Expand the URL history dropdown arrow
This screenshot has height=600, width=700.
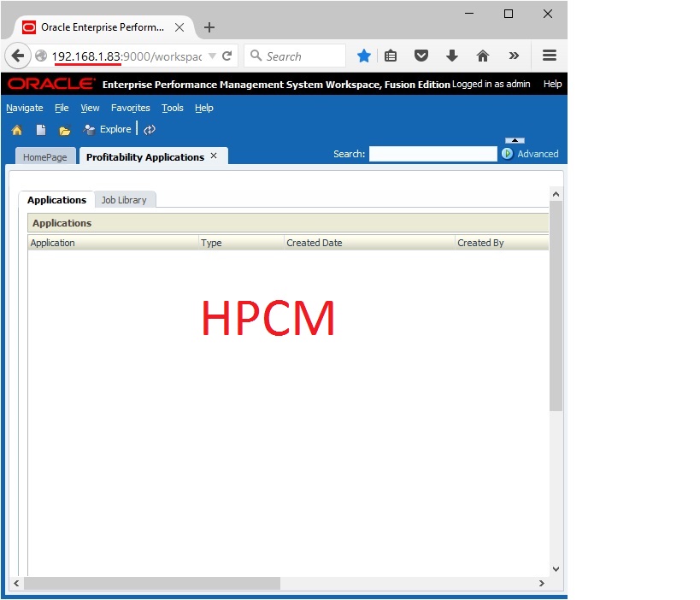[x=212, y=56]
